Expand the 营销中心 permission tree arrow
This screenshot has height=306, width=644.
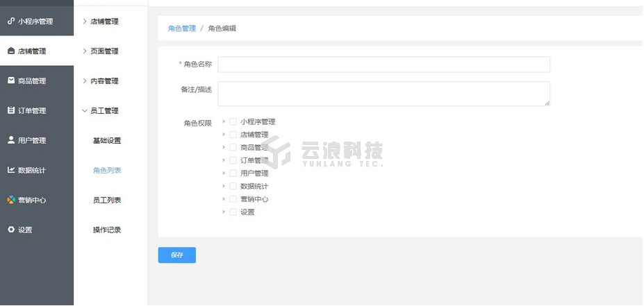tap(224, 199)
